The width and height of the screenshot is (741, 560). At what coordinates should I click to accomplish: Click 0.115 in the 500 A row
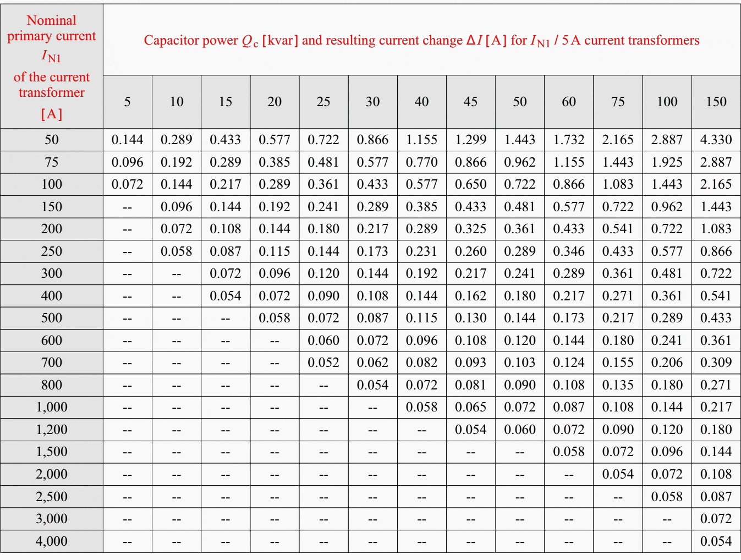[x=422, y=318]
